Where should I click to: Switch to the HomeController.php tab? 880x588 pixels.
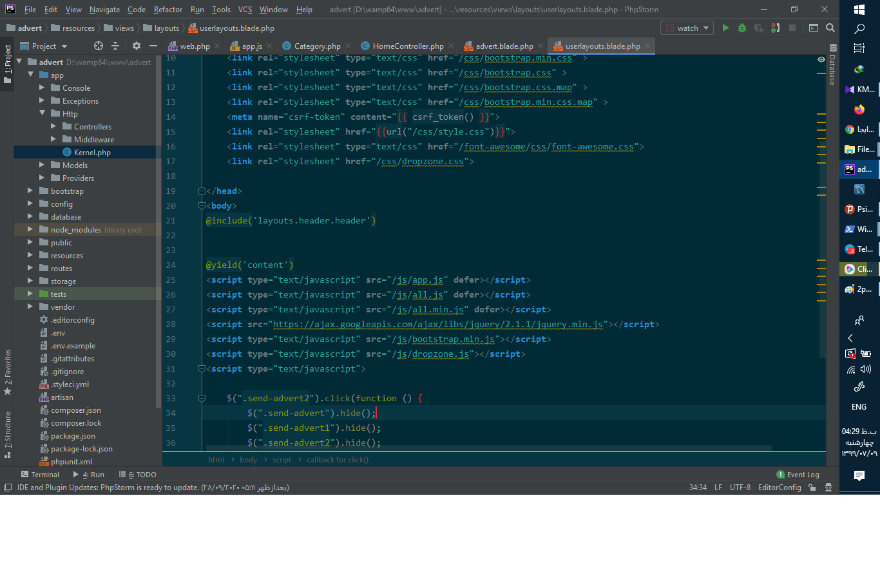click(407, 46)
